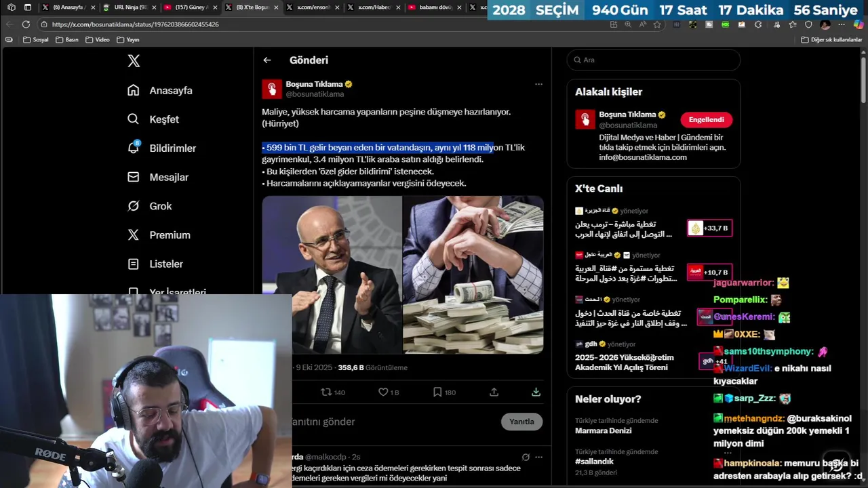This screenshot has width=868, height=488.
Task: Open the Al Jazeera live broadcast item
Action: pos(653,224)
